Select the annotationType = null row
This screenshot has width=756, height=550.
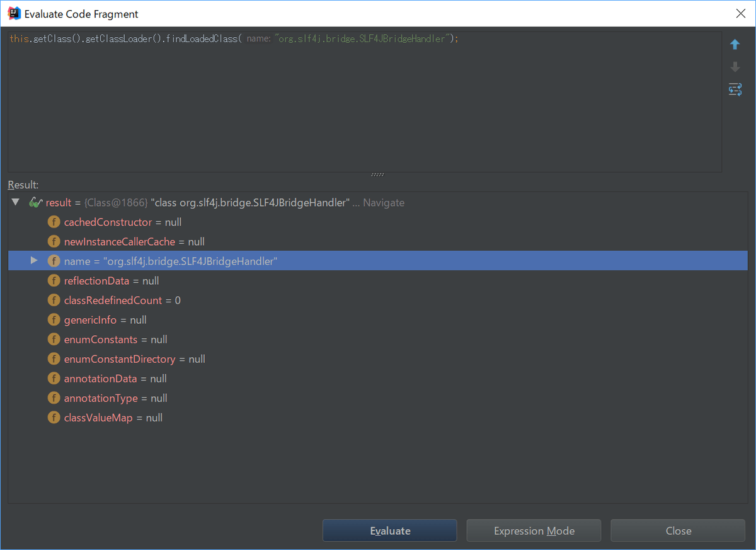[115, 398]
